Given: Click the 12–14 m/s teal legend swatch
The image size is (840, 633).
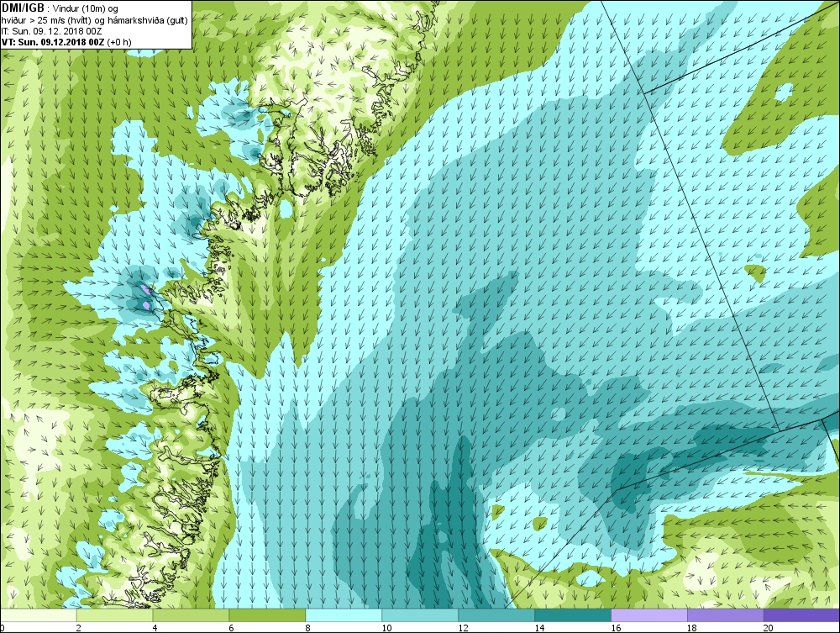Looking at the screenshot, I should (496, 615).
